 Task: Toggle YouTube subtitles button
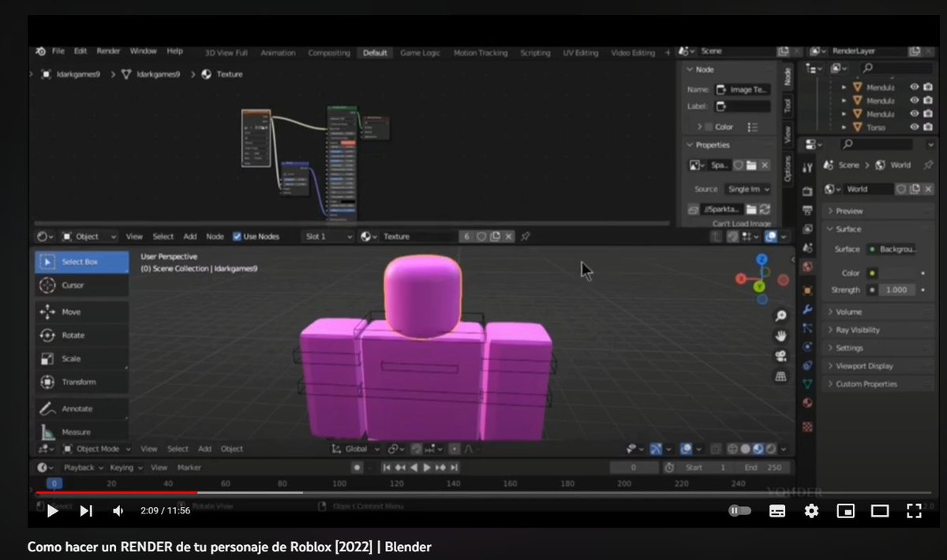[x=777, y=511]
